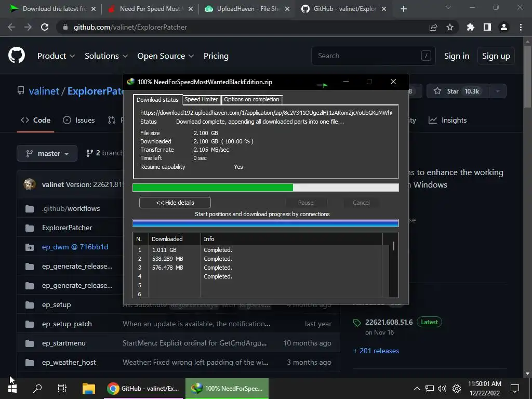This screenshot has height=399, width=532.
Task: Switch to the Insights tab
Action: (x=447, y=120)
